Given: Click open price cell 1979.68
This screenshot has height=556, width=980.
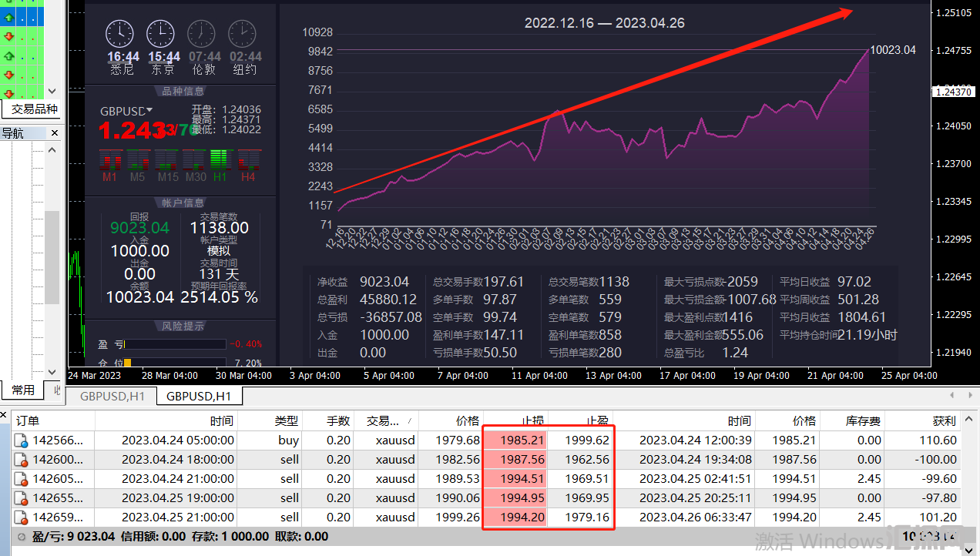Looking at the screenshot, I should tap(457, 440).
